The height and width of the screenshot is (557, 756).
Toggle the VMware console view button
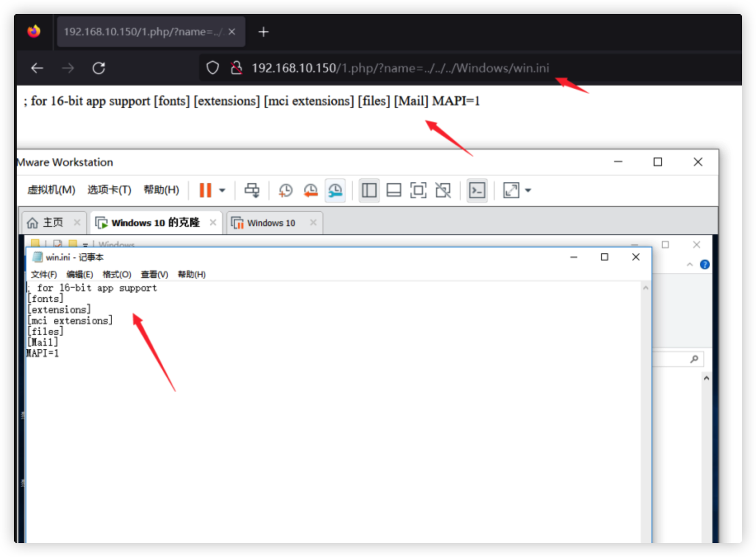tap(477, 191)
